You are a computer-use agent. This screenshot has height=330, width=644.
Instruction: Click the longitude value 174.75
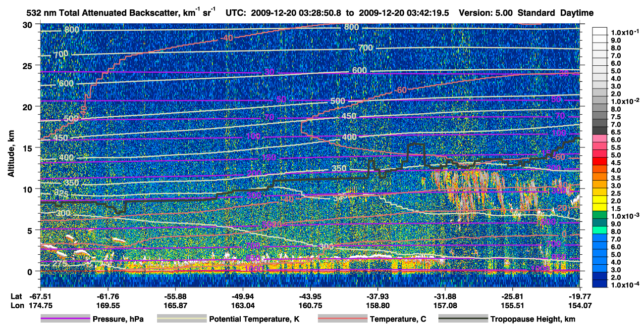(40, 305)
